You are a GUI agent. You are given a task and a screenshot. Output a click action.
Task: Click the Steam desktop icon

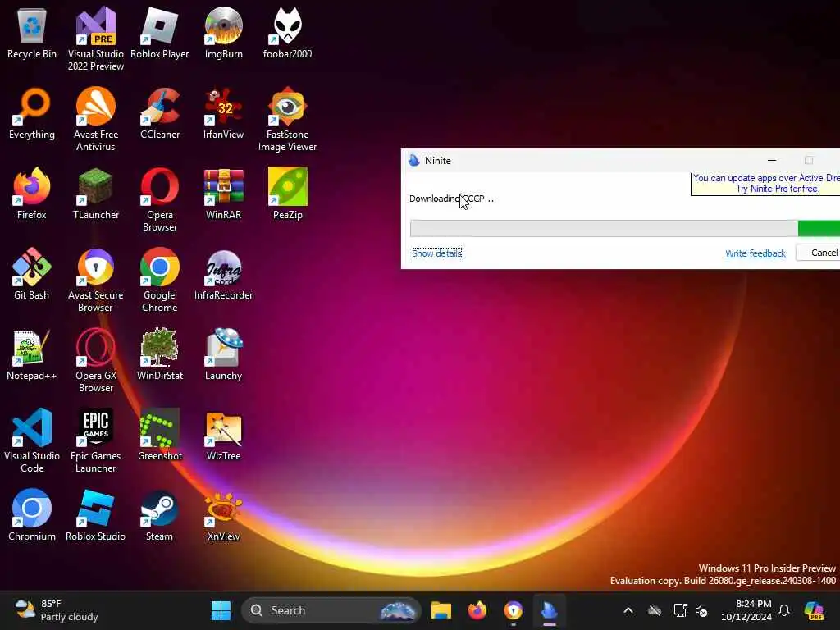tap(160, 515)
